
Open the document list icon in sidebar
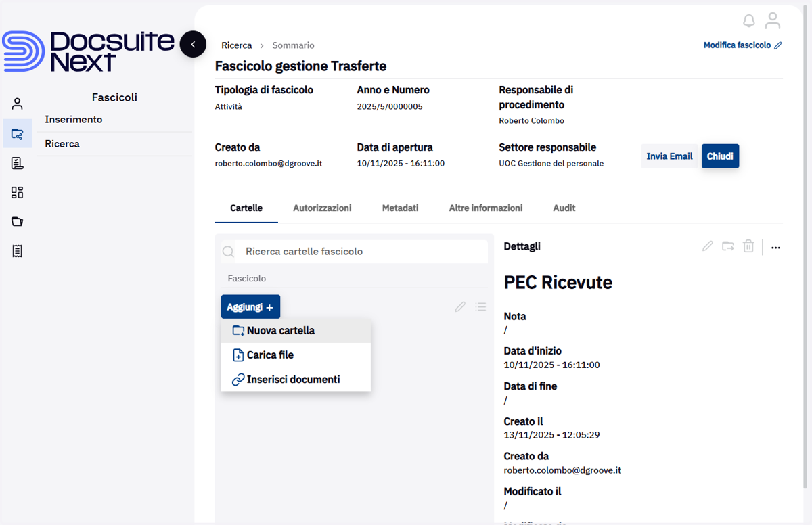18,163
